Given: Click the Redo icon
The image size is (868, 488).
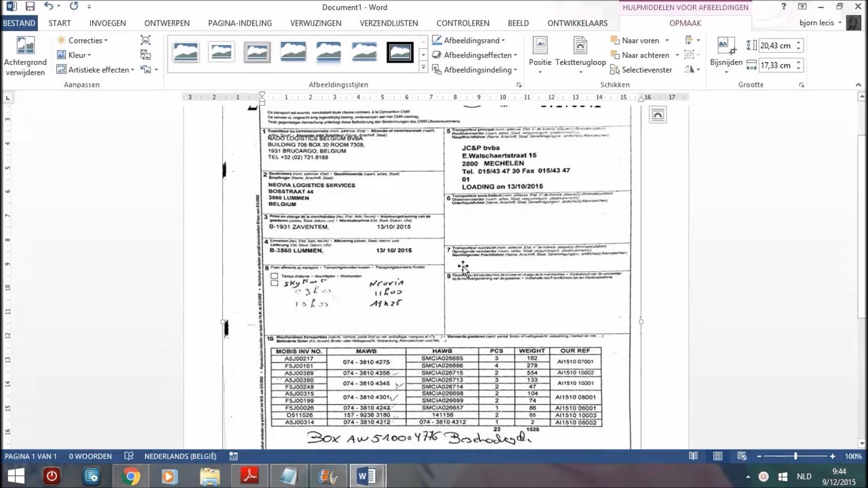Looking at the screenshot, I should pyautogui.click(x=74, y=7).
